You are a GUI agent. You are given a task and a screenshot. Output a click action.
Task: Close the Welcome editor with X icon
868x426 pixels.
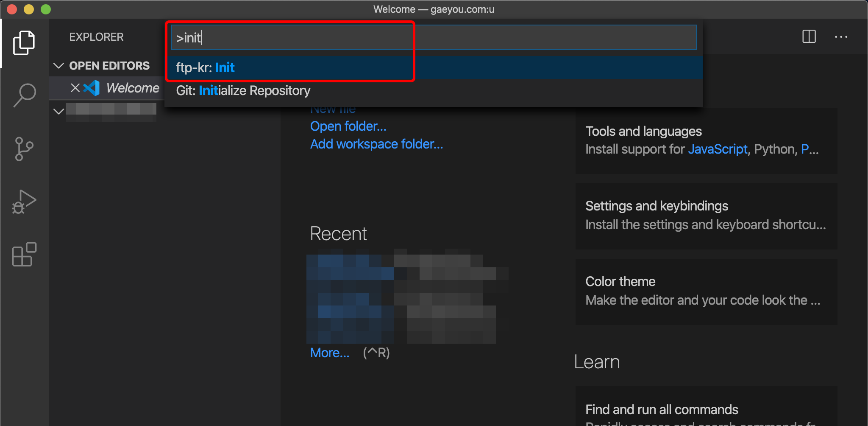click(x=75, y=88)
